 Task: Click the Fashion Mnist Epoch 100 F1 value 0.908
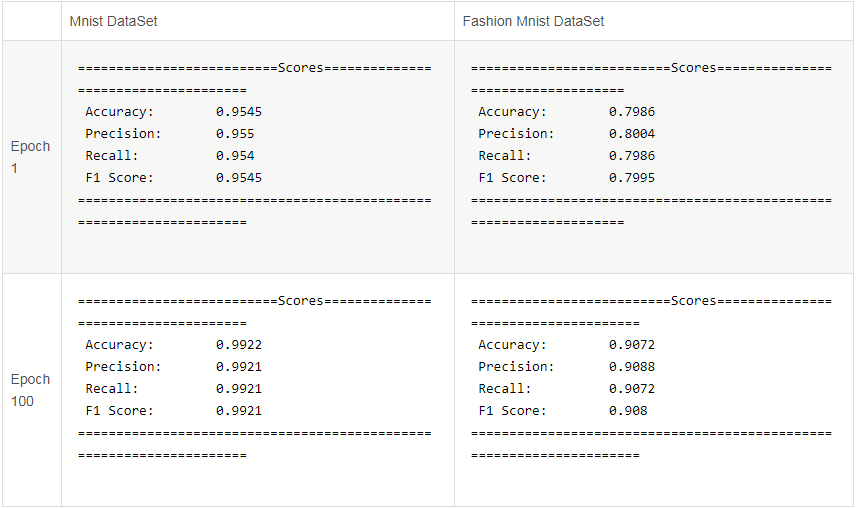(x=628, y=411)
